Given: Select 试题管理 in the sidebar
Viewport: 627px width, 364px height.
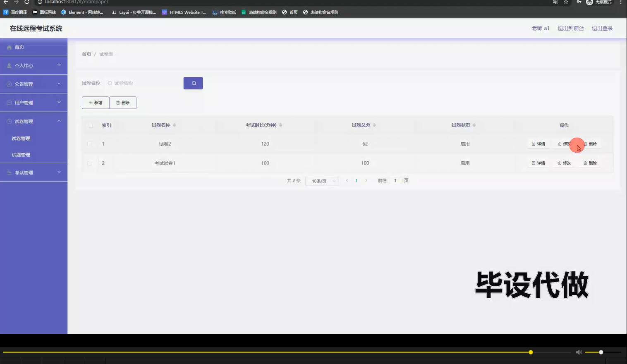Looking at the screenshot, I should 21,154.
